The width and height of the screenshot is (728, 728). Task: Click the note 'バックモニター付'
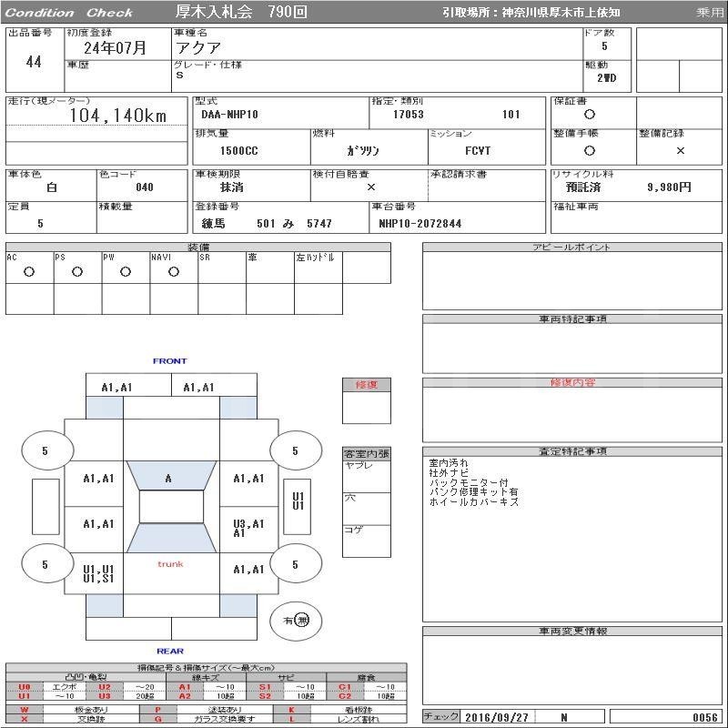click(x=469, y=482)
